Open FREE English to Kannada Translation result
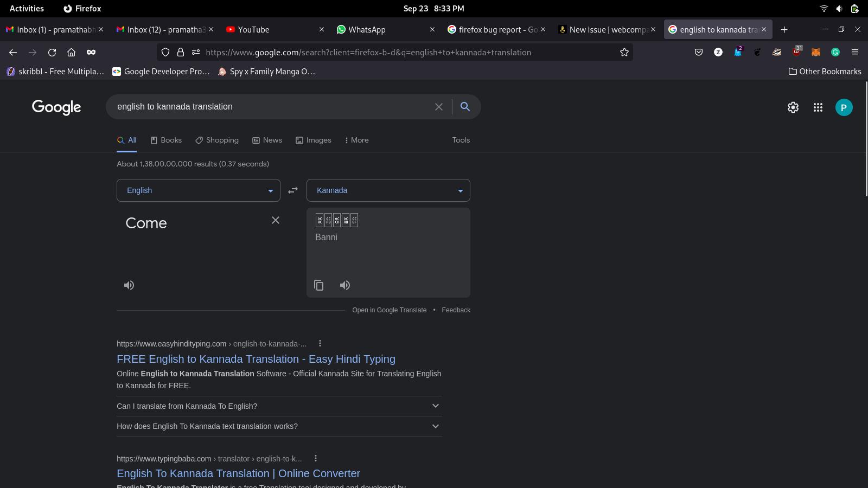Viewport: 868px width, 488px height. (x=256, y=359)
